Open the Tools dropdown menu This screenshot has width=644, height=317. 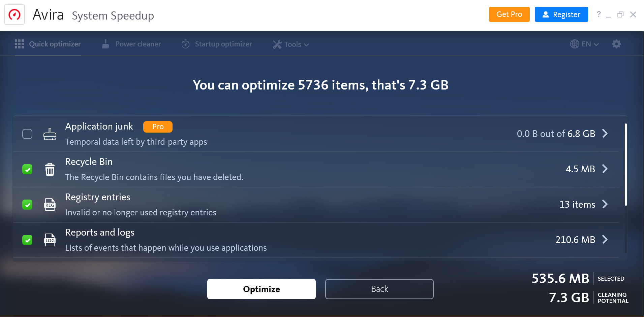pos(291,44)
